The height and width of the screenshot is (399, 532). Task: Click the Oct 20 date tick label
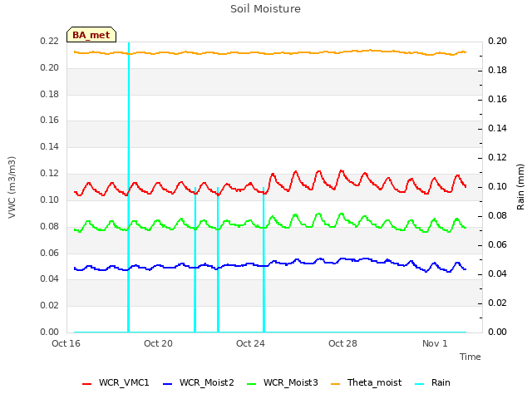[158, 343]
